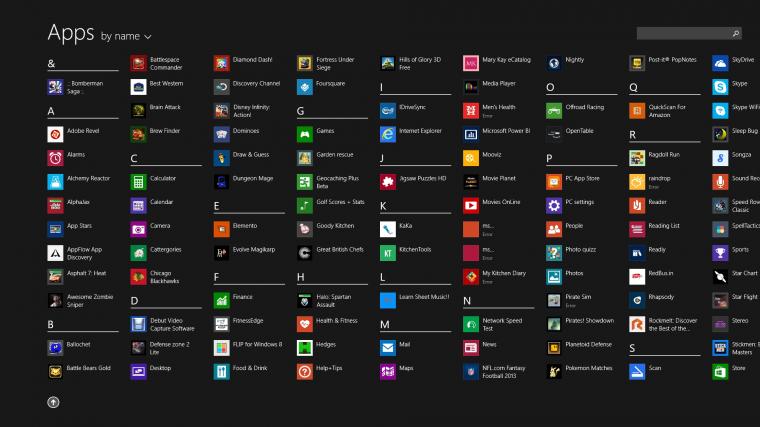Screen dimensions: 760x427
Task: Open the OpenTable app
Action: 554,134
